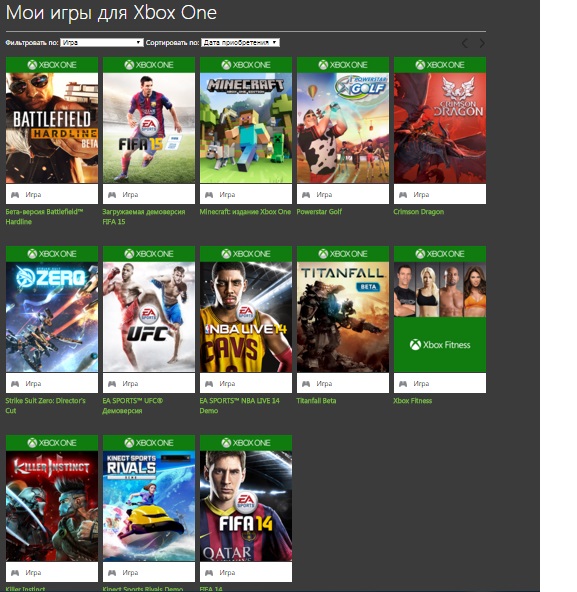Image resolution: width=577 pixels, height=592 pixels.
Task: Click the Xbox One banner above NBA Live 14
Action: click(246, 254)
